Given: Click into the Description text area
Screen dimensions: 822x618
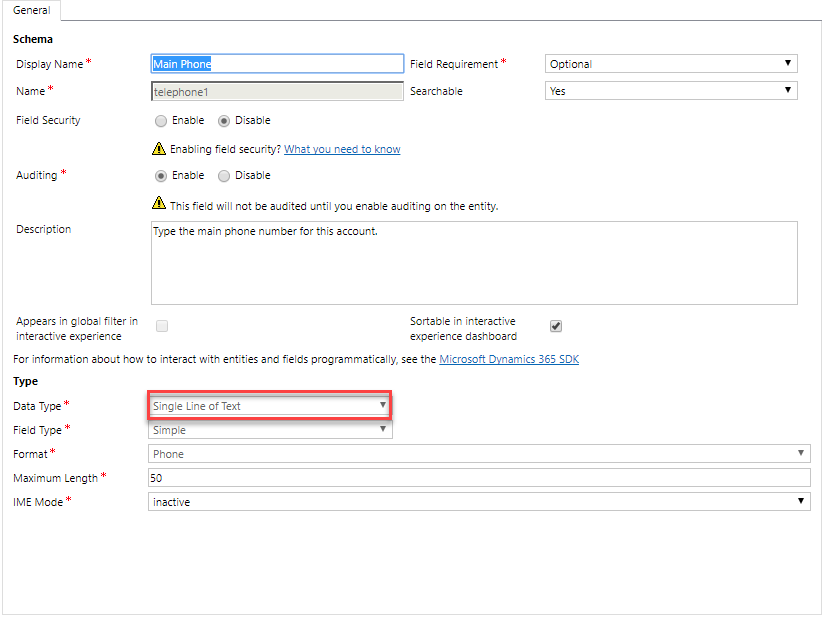Looking at the screenshot, I should (474, 262).
